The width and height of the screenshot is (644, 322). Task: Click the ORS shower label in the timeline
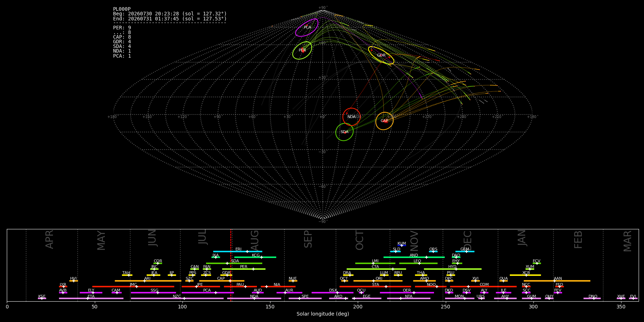(x=433, y=249)
